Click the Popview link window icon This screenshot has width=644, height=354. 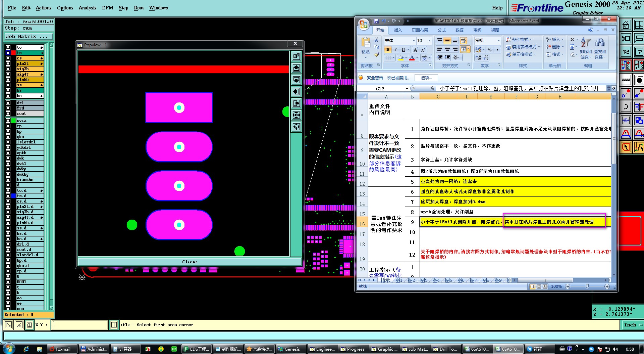click(x=296, y=56)
